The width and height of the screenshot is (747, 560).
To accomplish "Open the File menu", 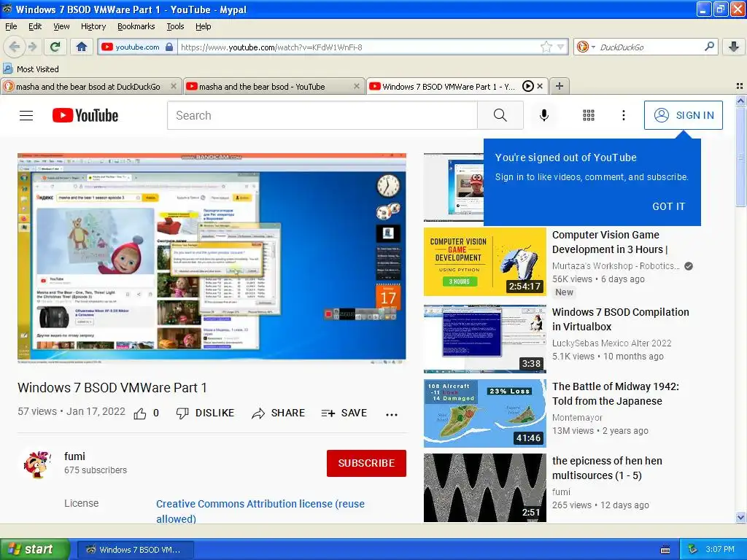I will point(11,26).
